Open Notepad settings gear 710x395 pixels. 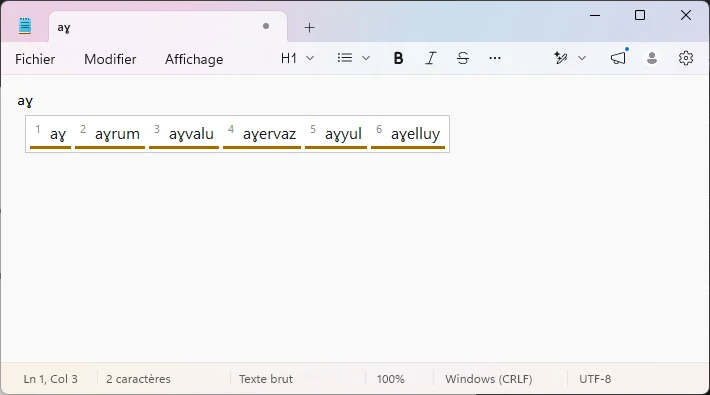686,58
